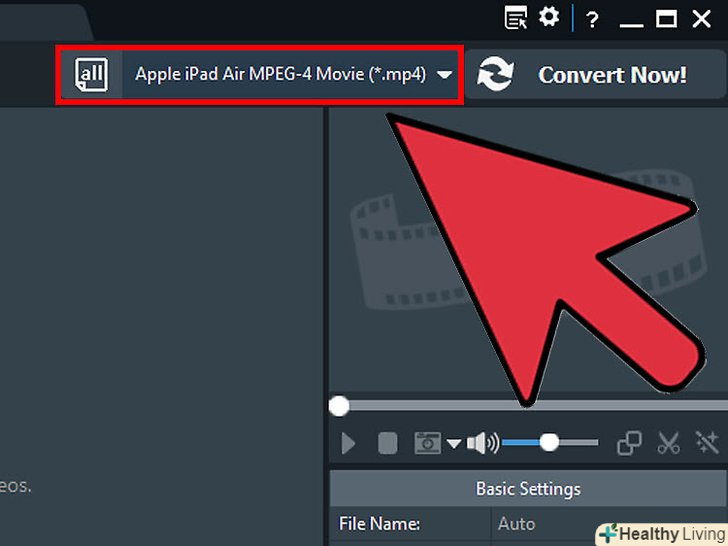Click the preview seek bar handle
Image resolution: width=728 pixels, height=546 pixels.
click(339, 406)
